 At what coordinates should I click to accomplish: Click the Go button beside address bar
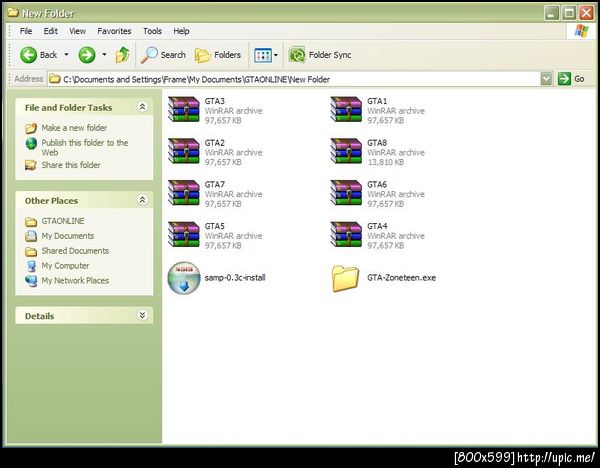(x=571, y=79)
